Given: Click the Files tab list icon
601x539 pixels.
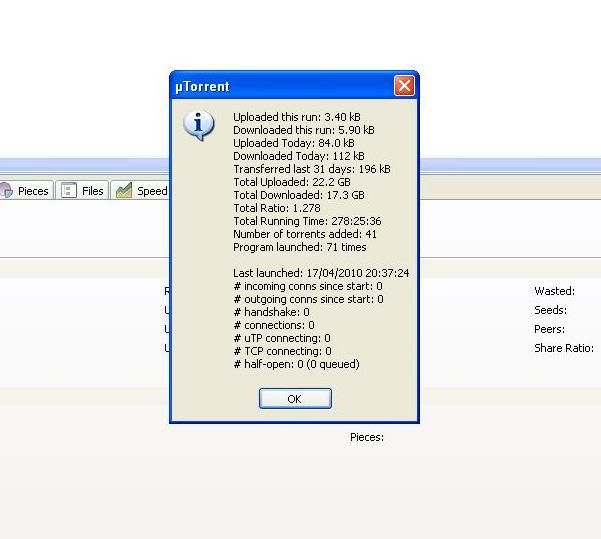Looking at the screenshot, I should [69, 191].
